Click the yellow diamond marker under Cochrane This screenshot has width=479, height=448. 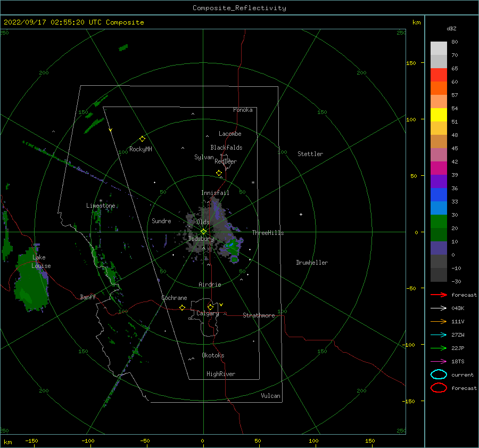pyautogui.click(x=183, y=307)
